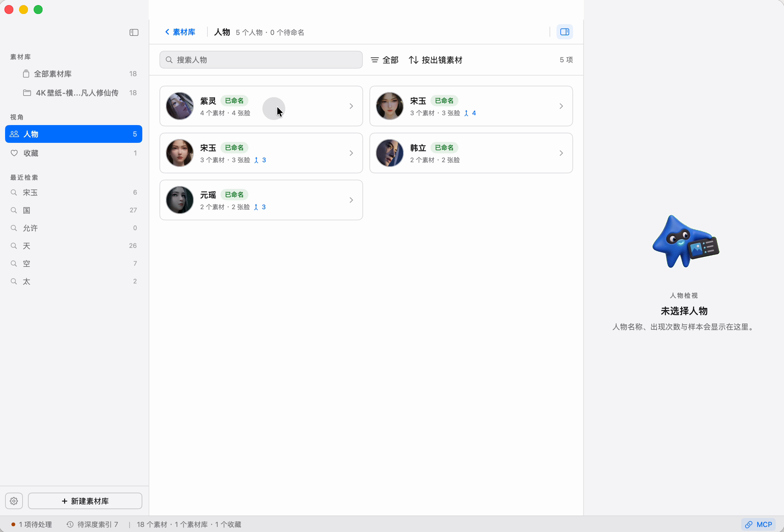The image size is (784, 532).
Task: Select 全部素材库 in sidebar
Action: coord(74,74)
